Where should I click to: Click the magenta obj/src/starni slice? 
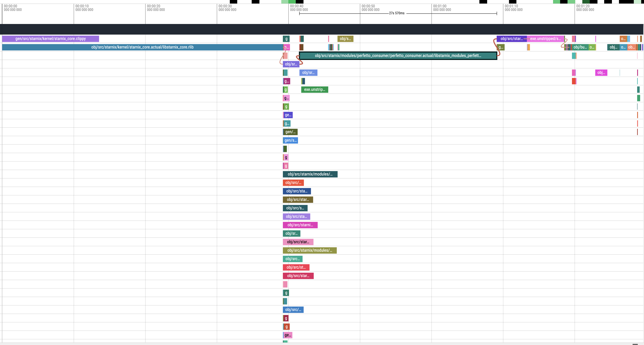300,225
